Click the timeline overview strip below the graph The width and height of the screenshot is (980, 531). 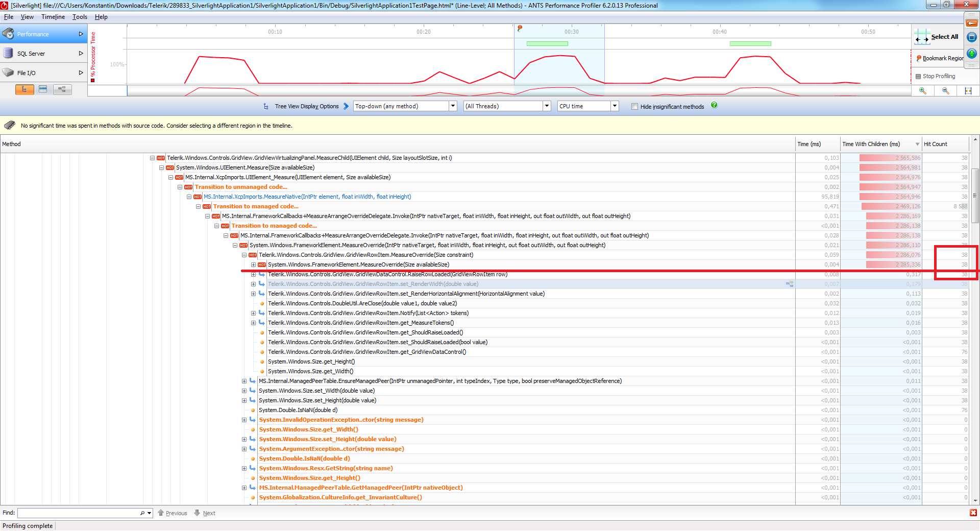point(519,91)
